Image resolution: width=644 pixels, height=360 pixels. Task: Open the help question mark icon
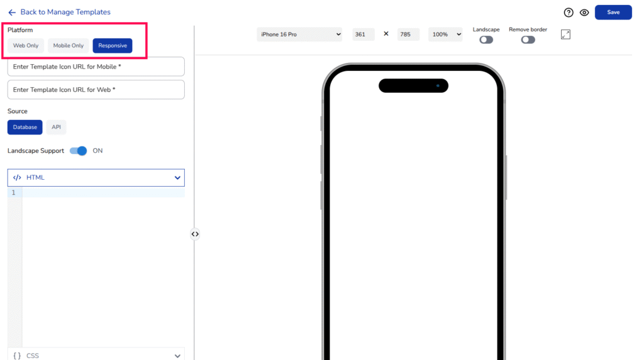(569, 13)
